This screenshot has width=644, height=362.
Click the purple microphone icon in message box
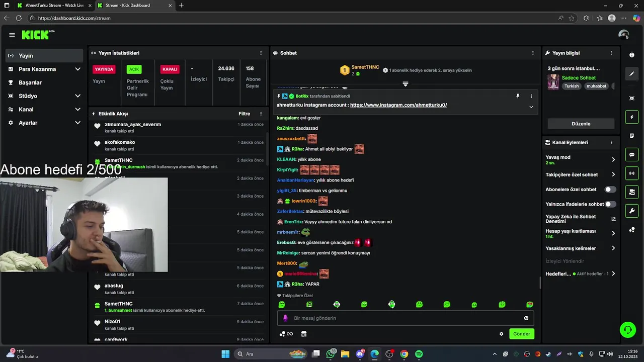(285, 318)
